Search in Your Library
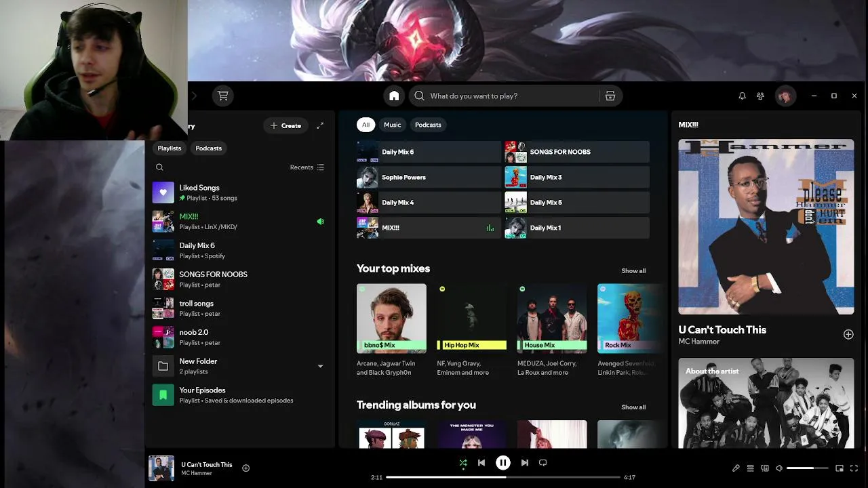Viewport: 868px width, 488px height. coord(159,167)
